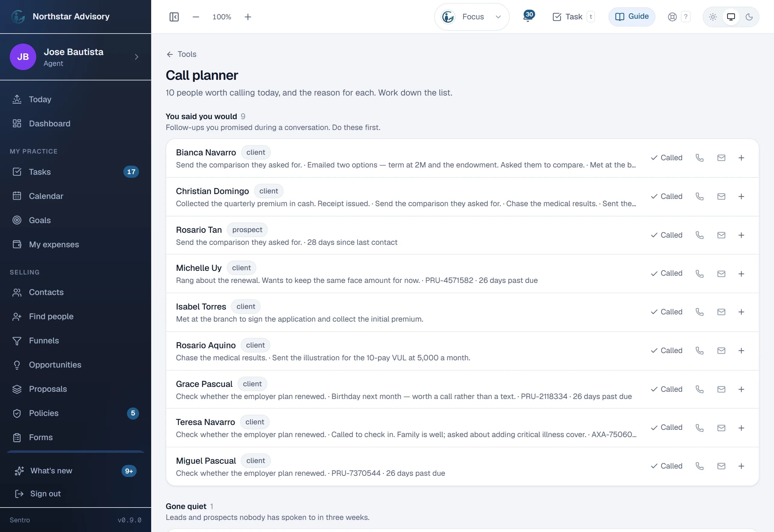The height and width of the screenshot is (532, 774).
Task: Email icon for Christian Domingo
Action: (x=721, y=196)
